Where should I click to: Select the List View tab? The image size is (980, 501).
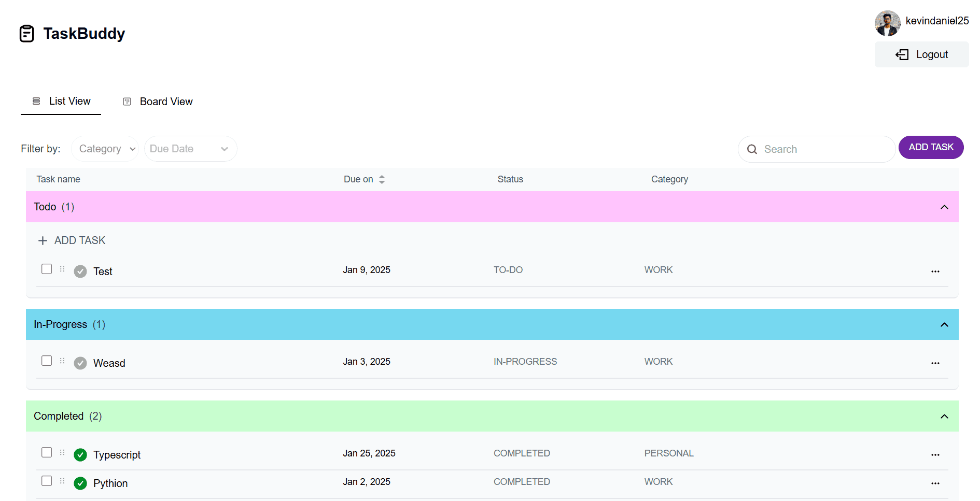pos(61,101)
